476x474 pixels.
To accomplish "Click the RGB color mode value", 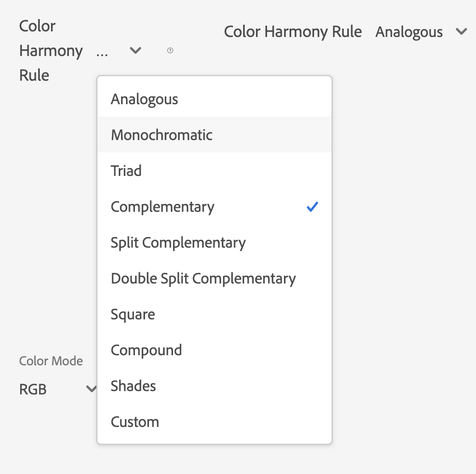I will click(x=33, y=389).
